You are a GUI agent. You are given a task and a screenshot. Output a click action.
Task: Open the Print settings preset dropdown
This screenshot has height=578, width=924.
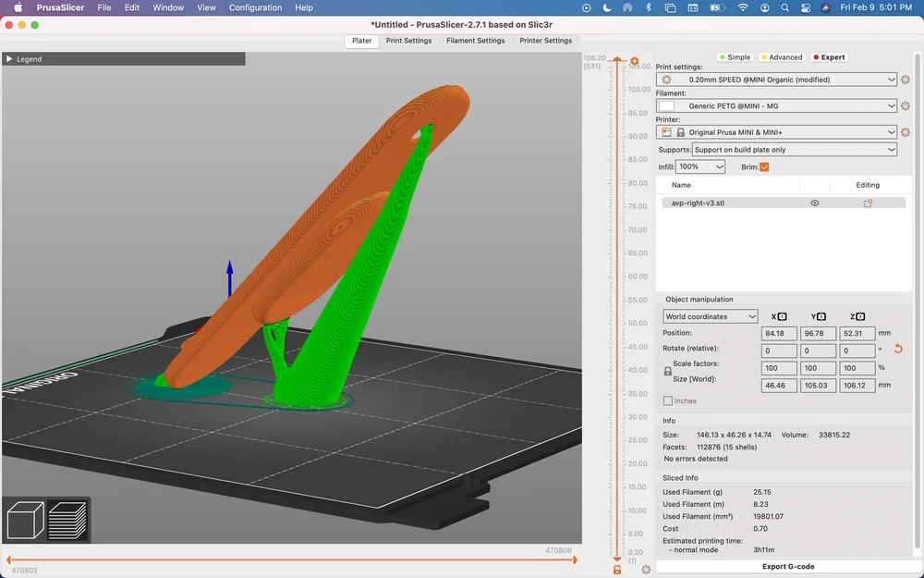point(776,80)
